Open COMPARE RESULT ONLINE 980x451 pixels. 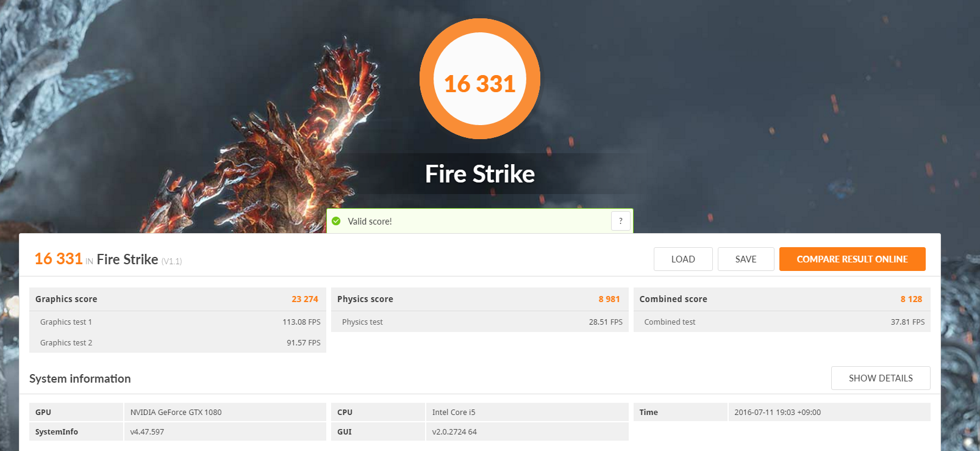pos(852,259)
